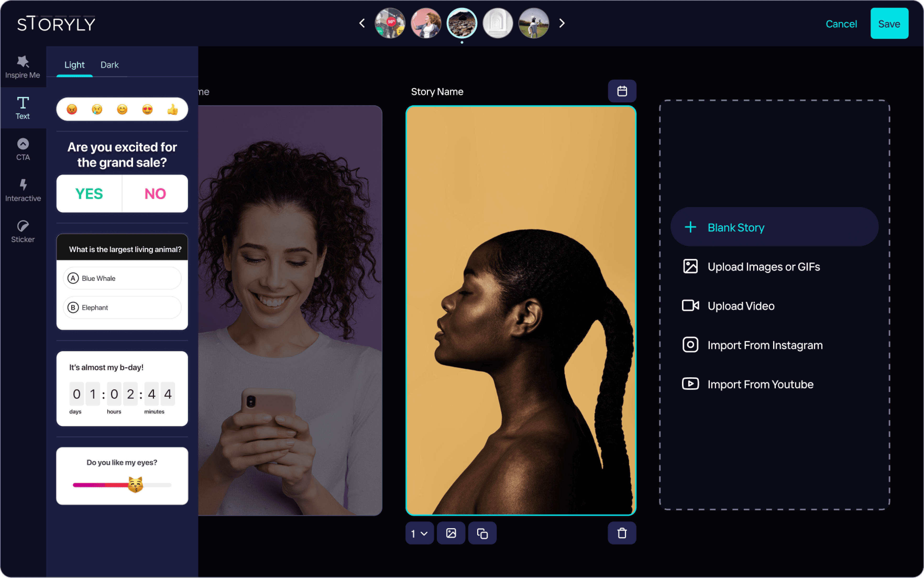The width and height of the screenshot is (924, 578).
Task: Delete the story with trash icon
Action: coord(622,533)
